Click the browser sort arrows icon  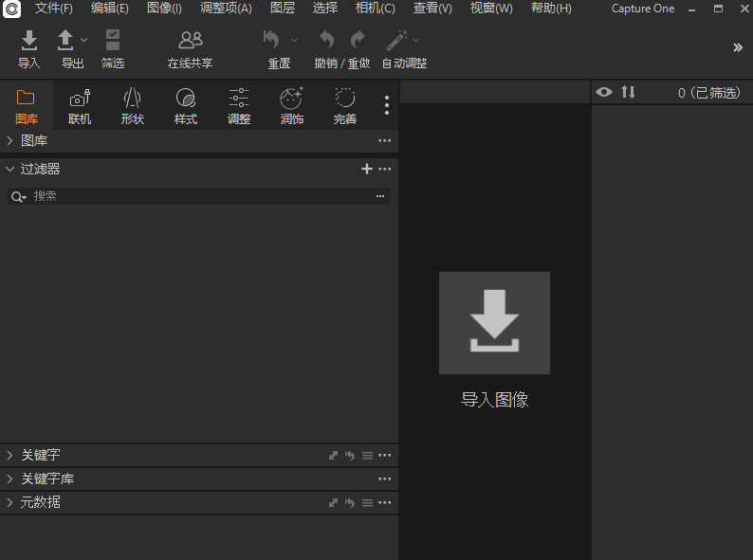tap(628, 92)
